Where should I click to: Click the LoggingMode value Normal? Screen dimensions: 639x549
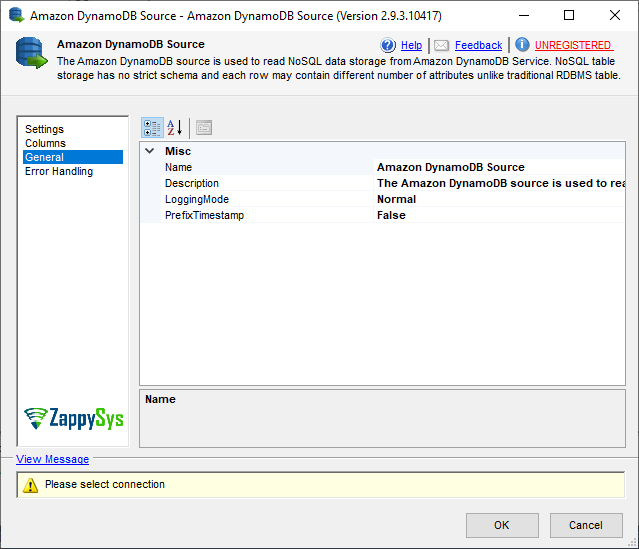[x=499, y=199]
